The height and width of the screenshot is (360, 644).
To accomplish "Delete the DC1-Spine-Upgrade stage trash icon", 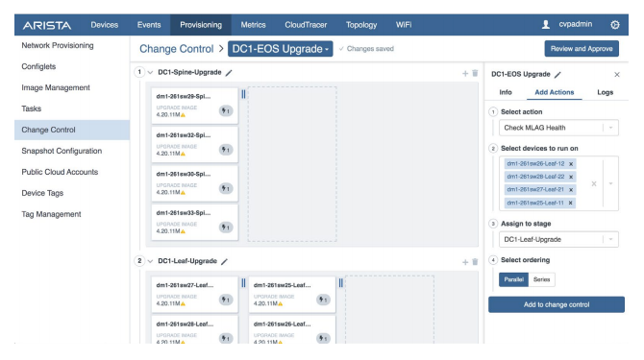I will (x=475, y=73).
